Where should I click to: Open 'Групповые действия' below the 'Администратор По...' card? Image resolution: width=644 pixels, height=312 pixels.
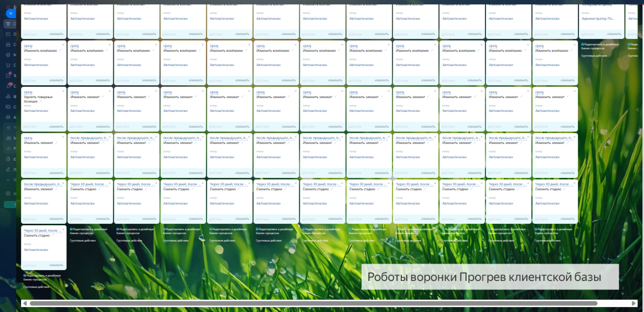coord(594,56)
